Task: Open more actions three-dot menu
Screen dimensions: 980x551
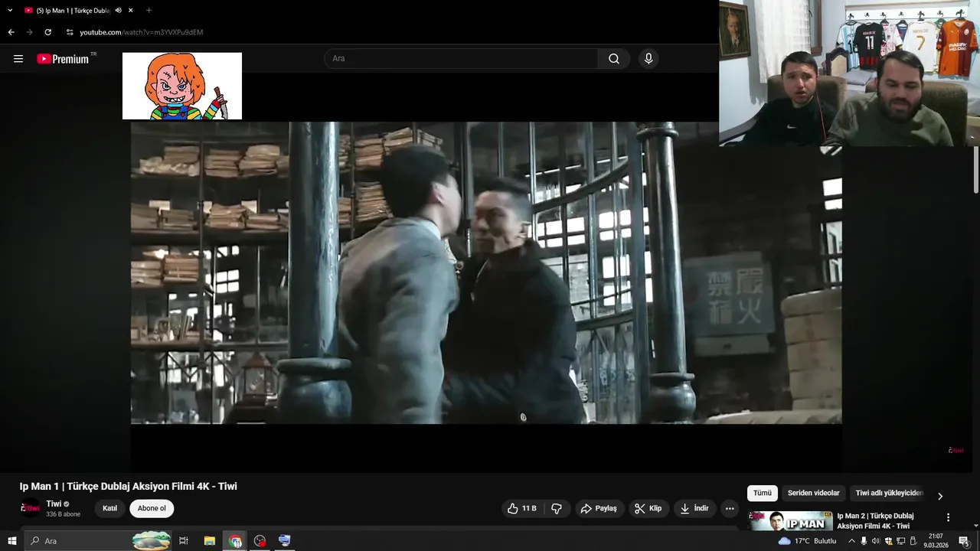Action: [x=730, y=508]
